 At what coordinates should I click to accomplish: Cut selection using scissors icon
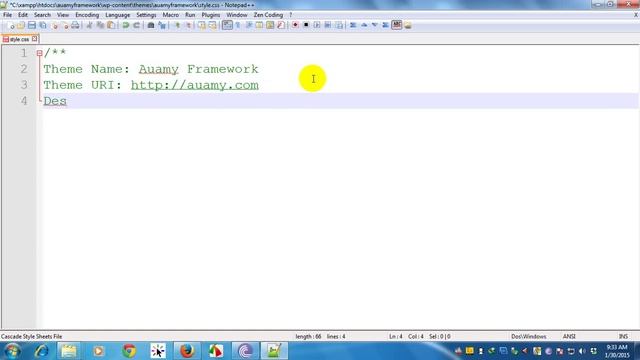pyautogui.click(x=89, y=25)
